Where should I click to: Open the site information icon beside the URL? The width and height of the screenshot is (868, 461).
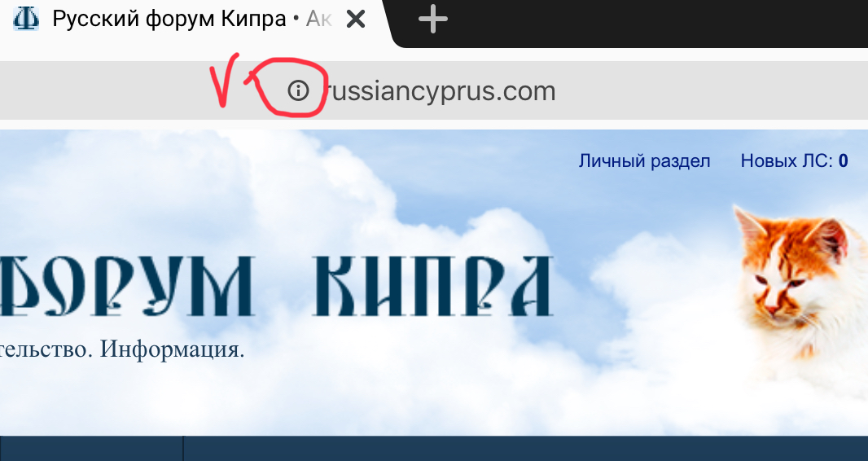pyautogui.click(x=298, y=90)
